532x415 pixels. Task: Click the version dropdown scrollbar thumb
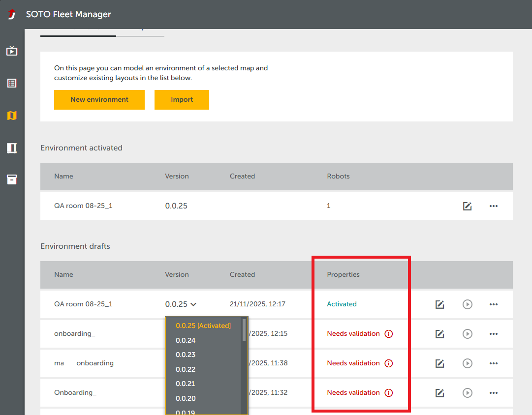[244, 330]
